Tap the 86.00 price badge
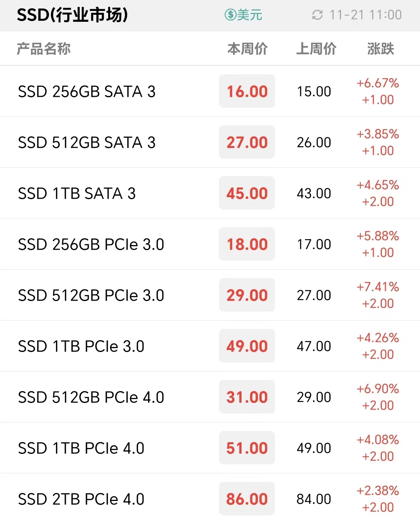This screenshot has width=420, height=520. [247, 499]
